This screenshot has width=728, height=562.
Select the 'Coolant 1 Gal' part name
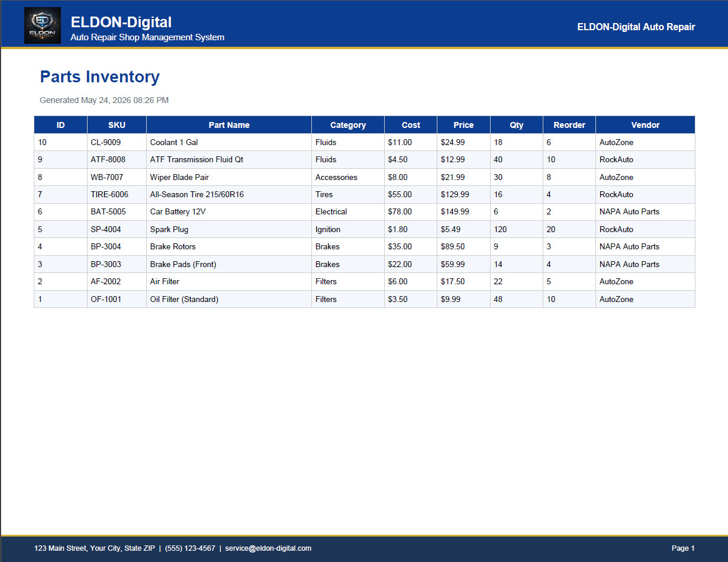pos(174,142)
